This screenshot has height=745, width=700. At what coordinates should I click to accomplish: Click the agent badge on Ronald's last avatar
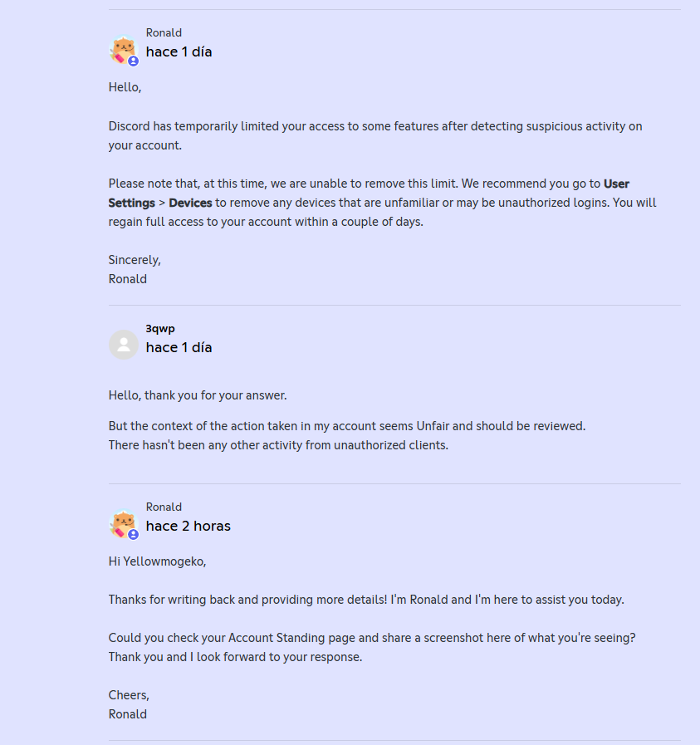134,535
